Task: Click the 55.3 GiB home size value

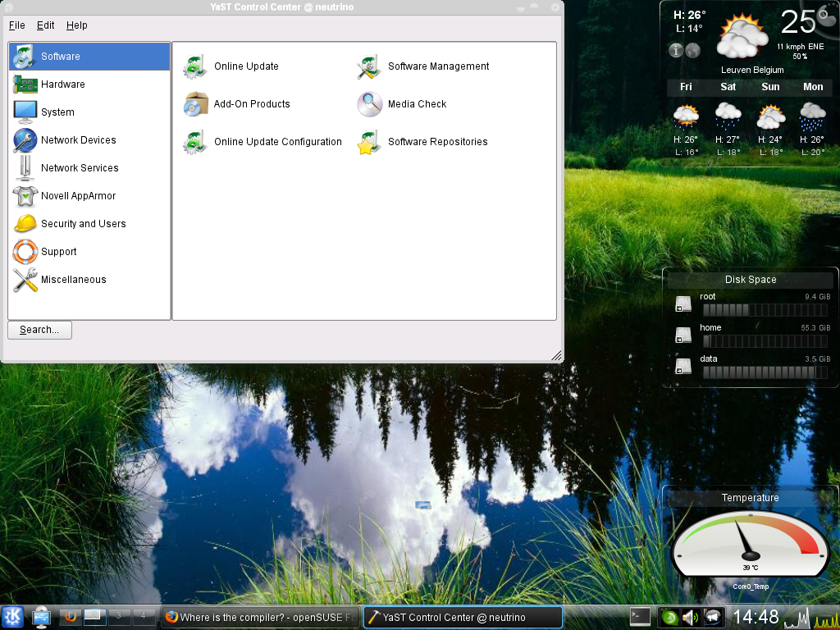Action: (815, 328)
